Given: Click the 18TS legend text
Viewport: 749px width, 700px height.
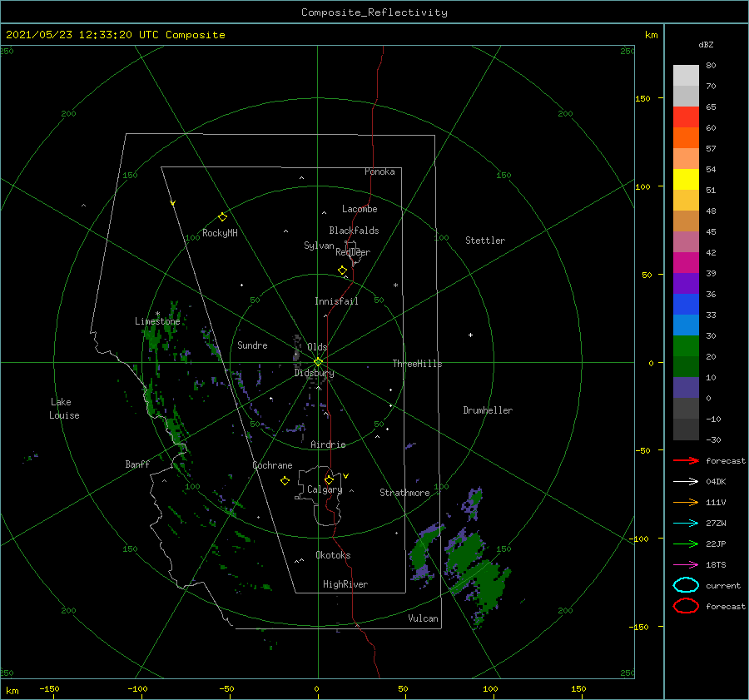Looking at the screenshot, I should (x=716, y=565).
